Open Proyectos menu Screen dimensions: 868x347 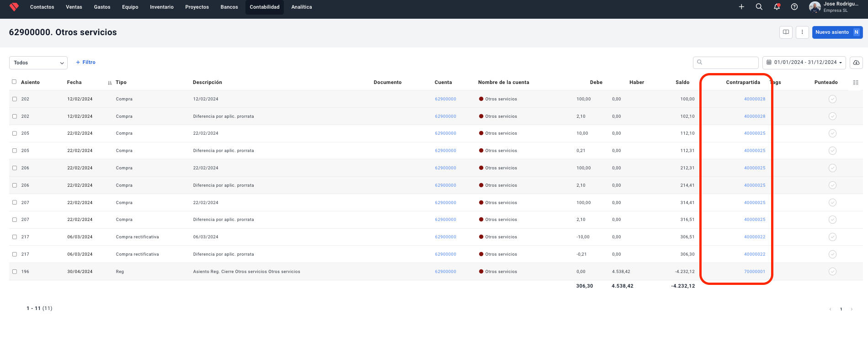[197, 7]
